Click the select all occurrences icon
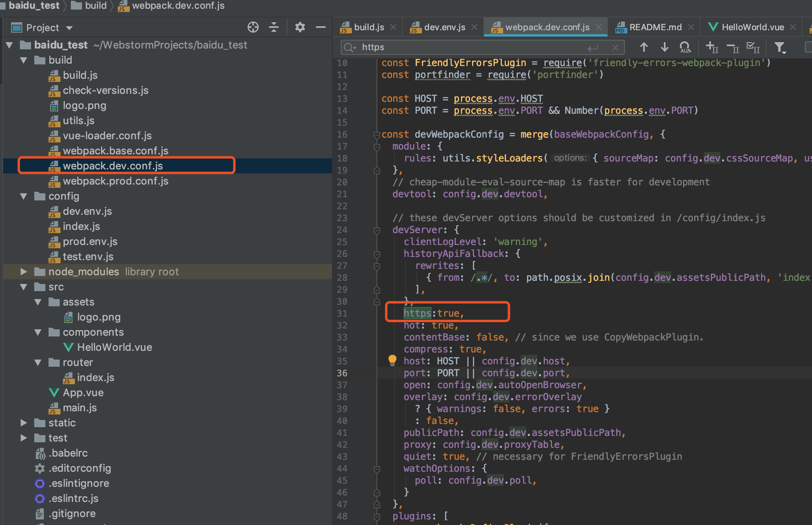The width and height of the screenshot is (812, 525). 753,47
